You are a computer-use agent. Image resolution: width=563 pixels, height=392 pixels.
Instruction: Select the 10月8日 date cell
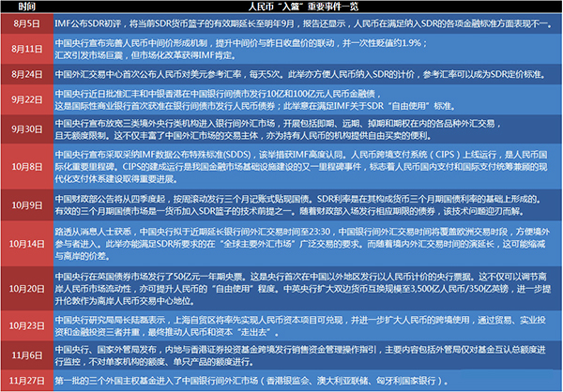(x=26, y=165)
